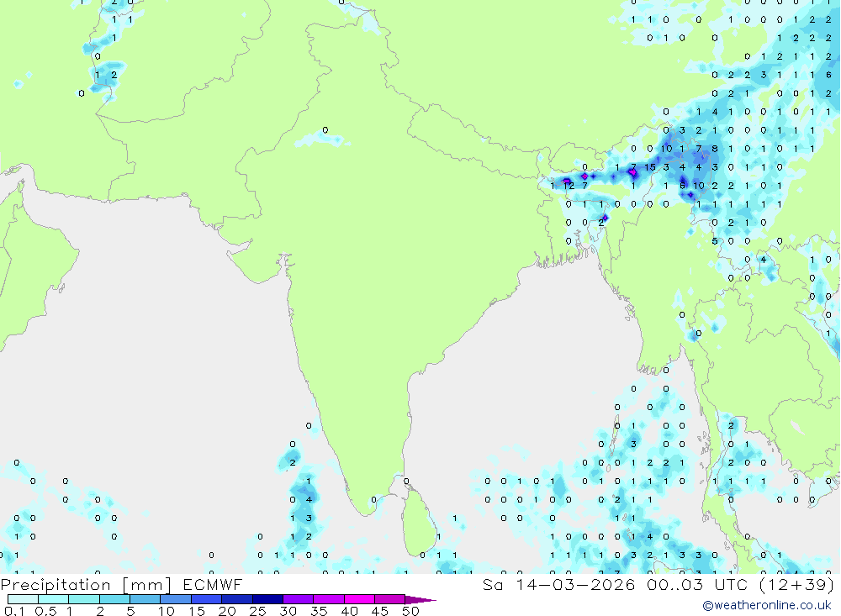Click the 0.5–1 mm legend color swatch

(54, 599)
